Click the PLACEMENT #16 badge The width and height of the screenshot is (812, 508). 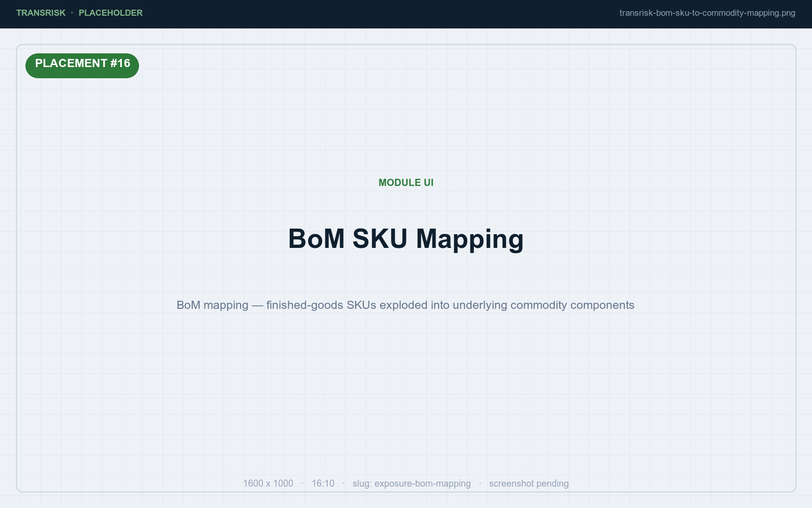click(82, 66)
